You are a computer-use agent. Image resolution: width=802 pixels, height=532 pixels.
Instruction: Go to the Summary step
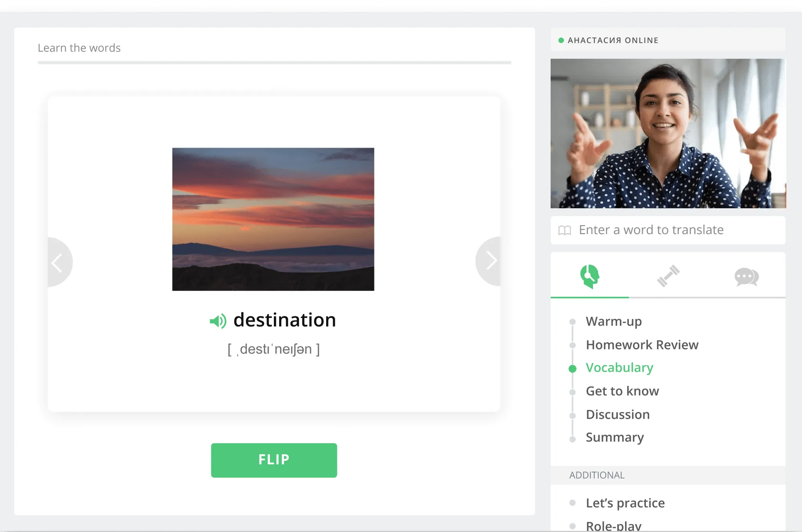(x=614, y=437)
